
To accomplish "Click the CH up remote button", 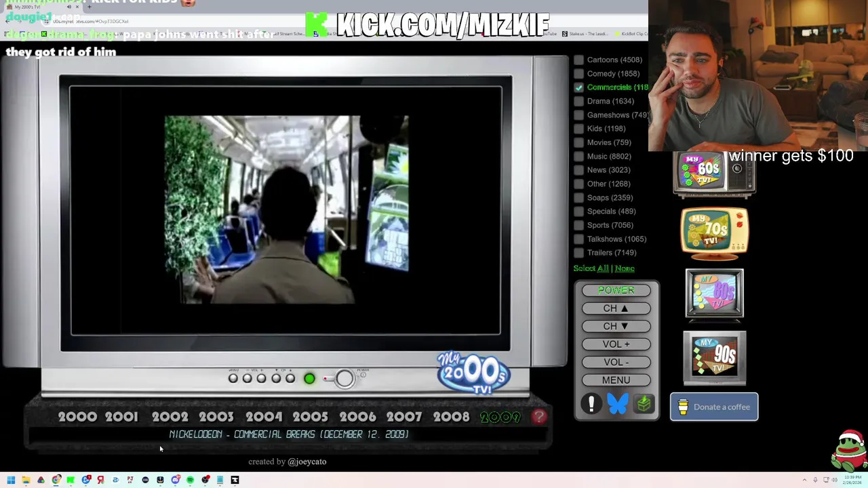I will [616, 308].
